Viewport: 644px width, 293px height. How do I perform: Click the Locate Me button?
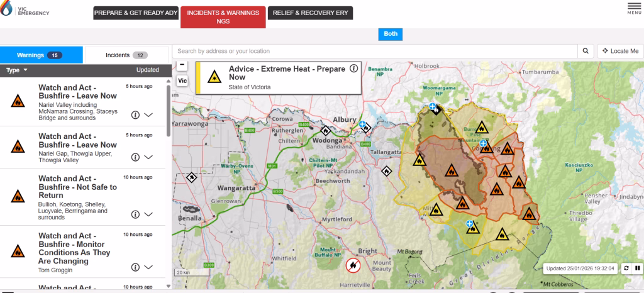[620, 51]
